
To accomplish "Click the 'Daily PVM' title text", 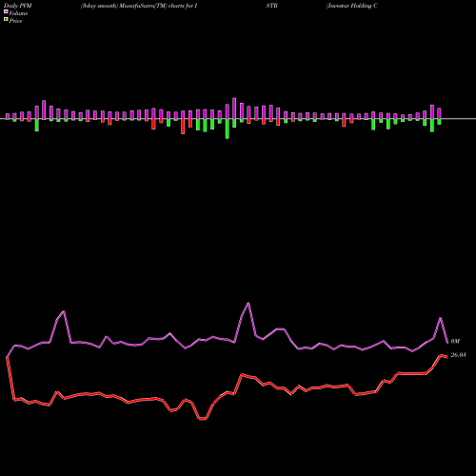I will (18, 6).
